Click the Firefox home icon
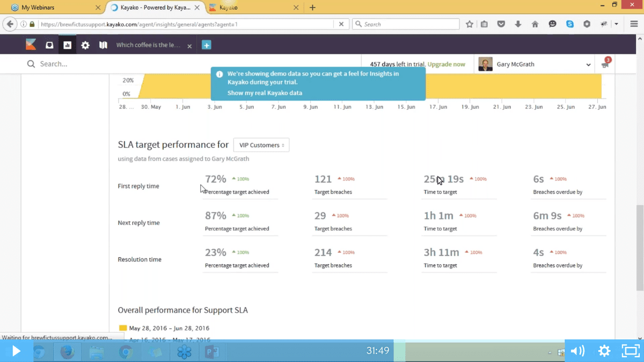This screenshot has height=362, width=644. tap(535, 24)
